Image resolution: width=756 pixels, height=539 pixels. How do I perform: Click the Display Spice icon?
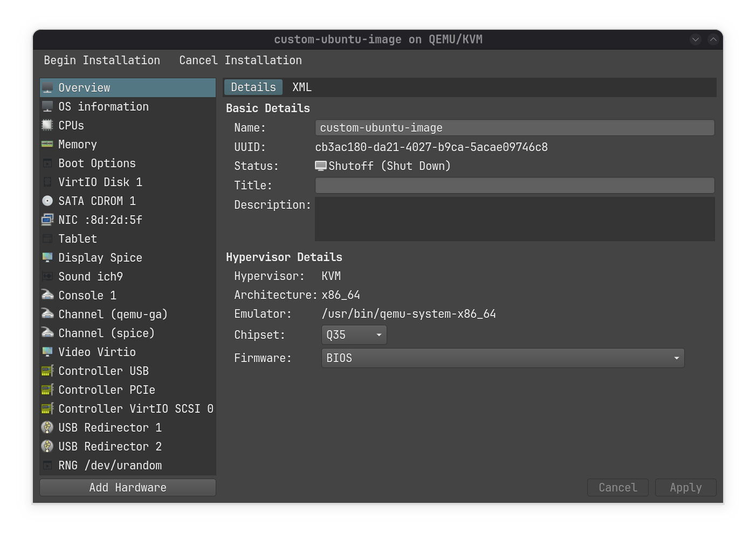[47, 258]
